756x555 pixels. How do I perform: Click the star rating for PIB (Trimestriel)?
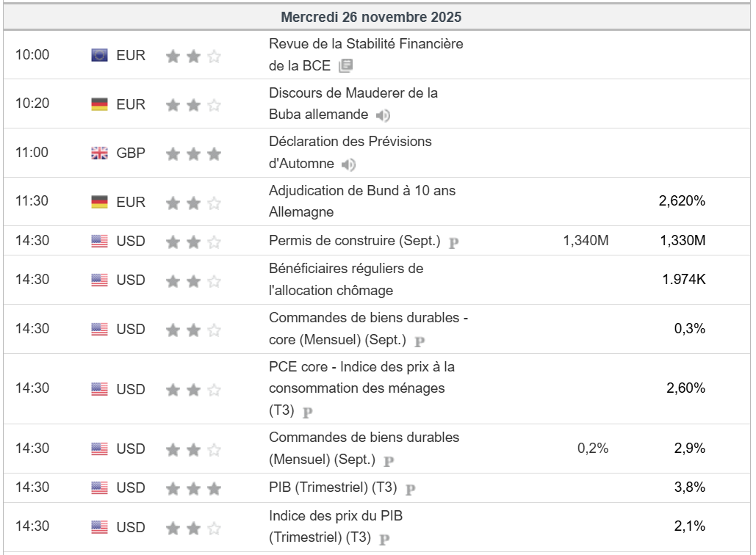pyautogui.click(x=193, y=487)
